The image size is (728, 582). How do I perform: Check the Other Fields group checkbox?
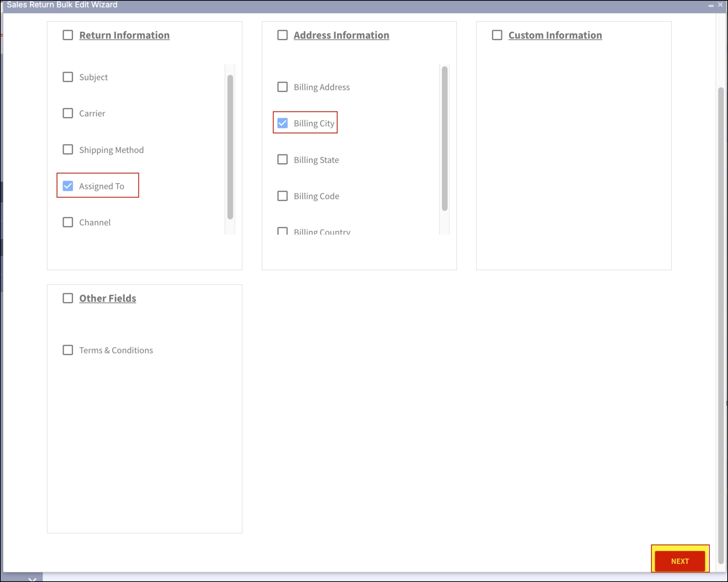click(x=68, y=298)
